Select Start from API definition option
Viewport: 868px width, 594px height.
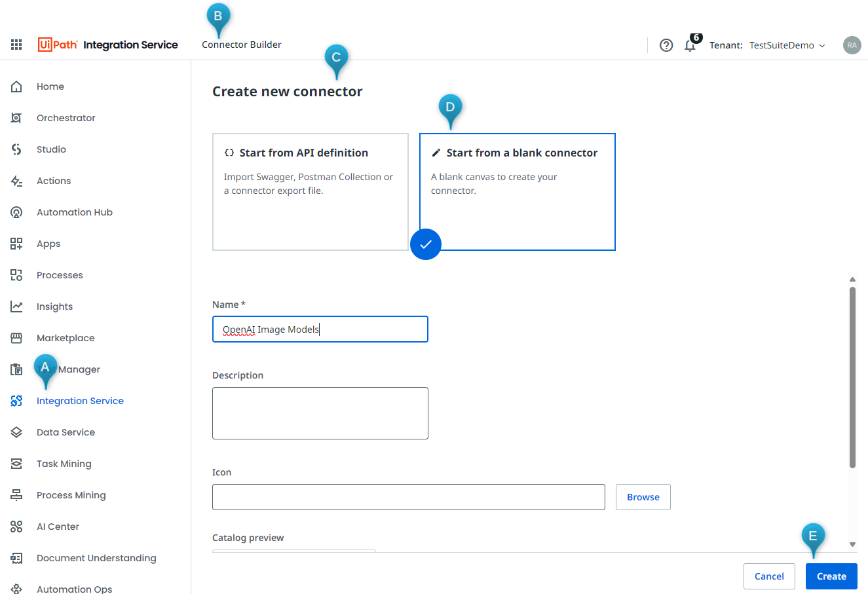(x=311, y=192)
